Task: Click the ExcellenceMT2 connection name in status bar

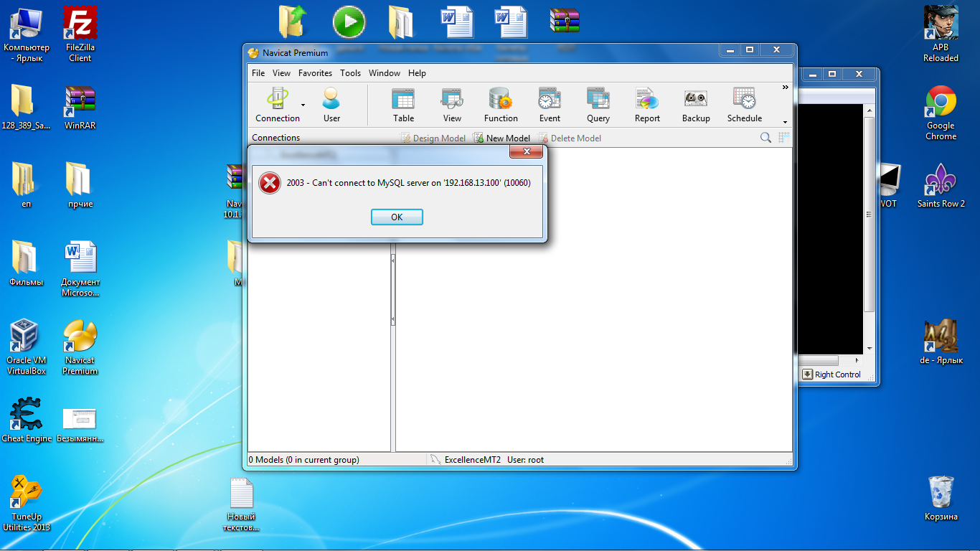Action: click(472, 460)
